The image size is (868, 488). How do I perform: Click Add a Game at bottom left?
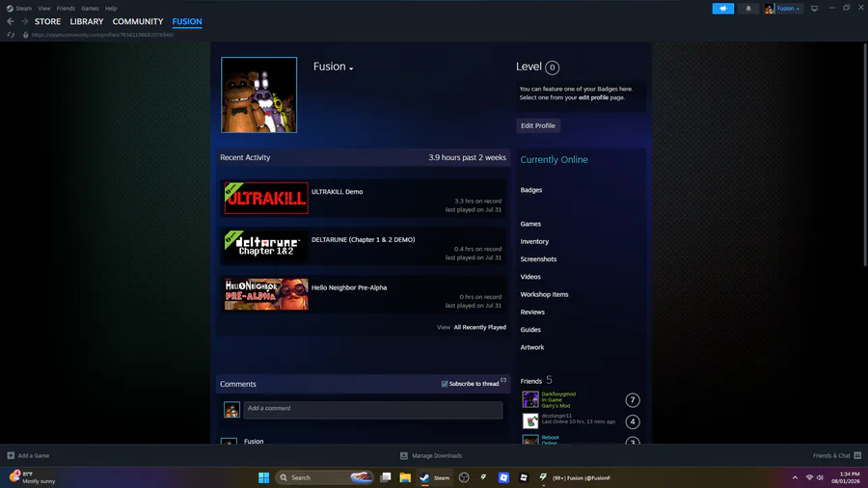point(28,456)
